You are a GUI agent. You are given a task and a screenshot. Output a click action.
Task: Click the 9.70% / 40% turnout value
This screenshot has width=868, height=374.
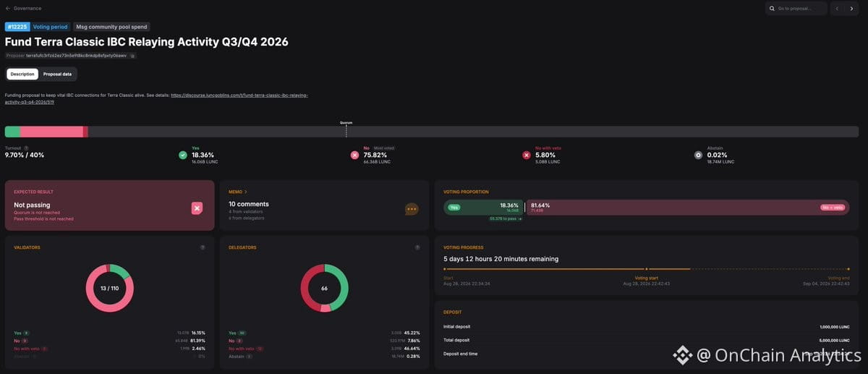(x=25, y=155)
